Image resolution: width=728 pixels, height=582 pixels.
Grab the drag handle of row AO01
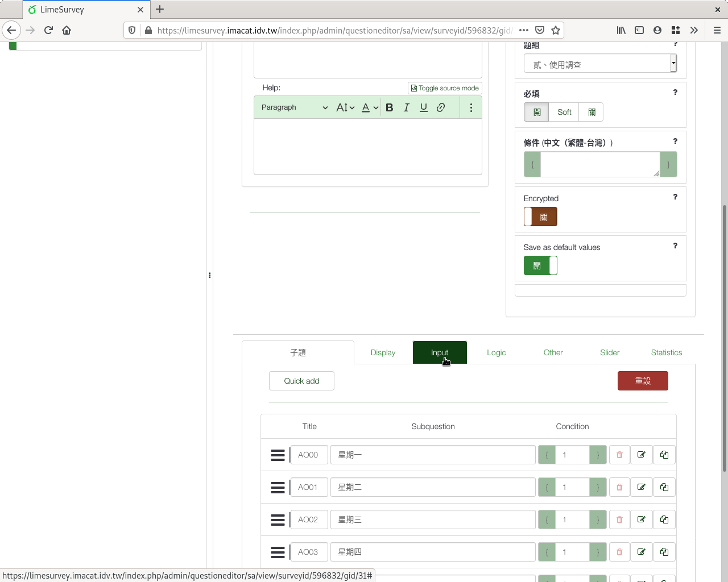click(x=278, y=487)
